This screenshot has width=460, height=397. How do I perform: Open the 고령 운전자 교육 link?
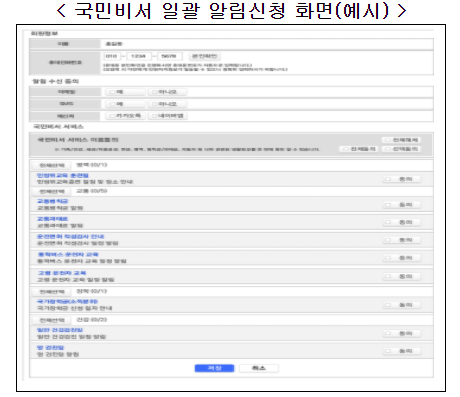coord(62,273)
